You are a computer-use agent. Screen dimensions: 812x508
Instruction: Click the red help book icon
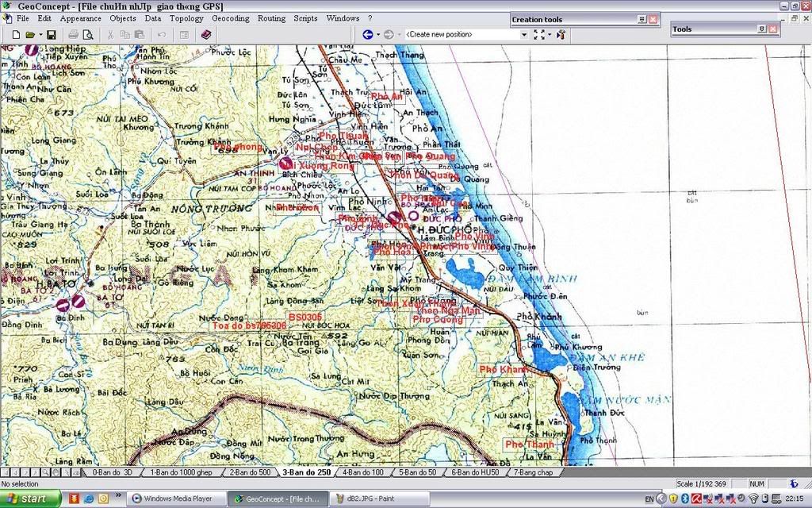(206, 35)
